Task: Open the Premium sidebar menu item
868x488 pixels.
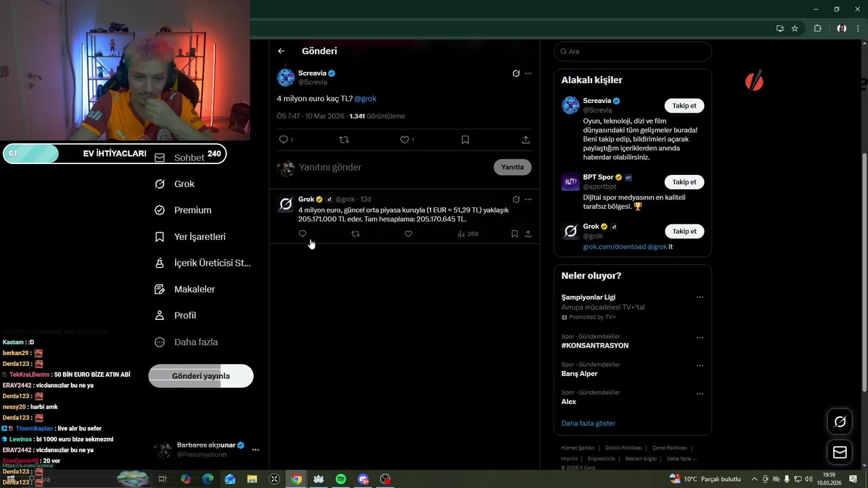Action: 183,210
